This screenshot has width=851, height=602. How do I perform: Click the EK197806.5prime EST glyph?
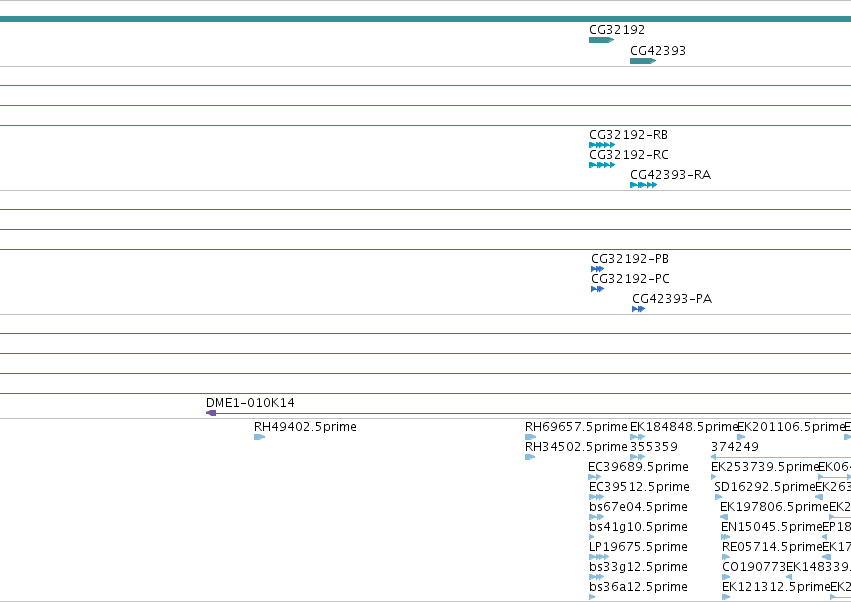pyautogui.click(x=723, y=517)
